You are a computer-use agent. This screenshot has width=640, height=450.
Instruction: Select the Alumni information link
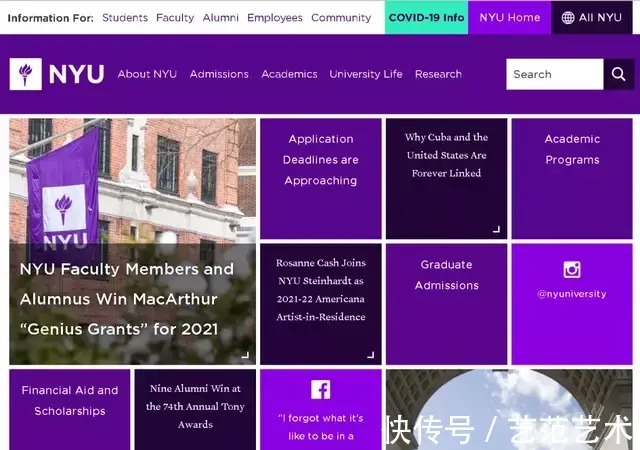click(221, 18)
